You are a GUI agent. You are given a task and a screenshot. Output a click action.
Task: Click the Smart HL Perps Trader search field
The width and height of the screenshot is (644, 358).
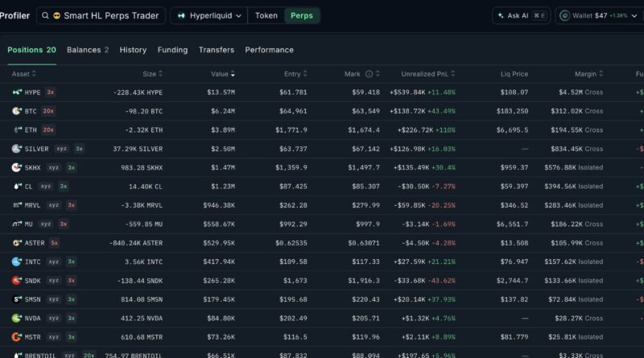coord(101,15)
